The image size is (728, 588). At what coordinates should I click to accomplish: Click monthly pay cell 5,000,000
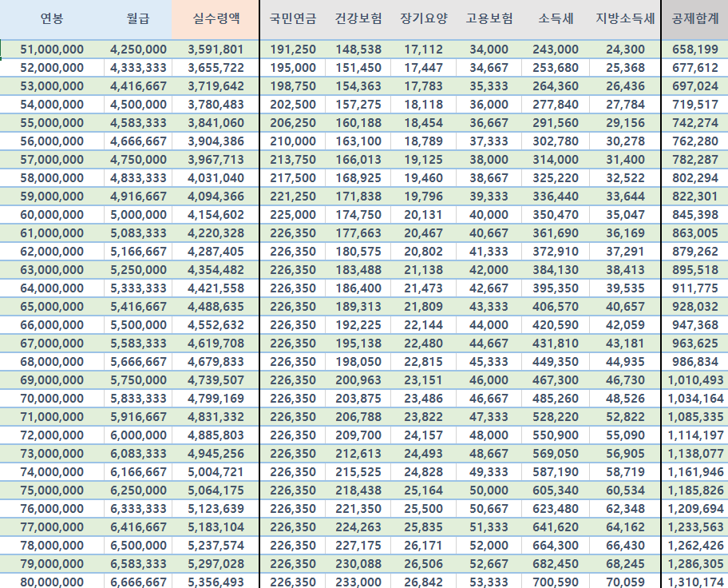click(x=138, y=215)
